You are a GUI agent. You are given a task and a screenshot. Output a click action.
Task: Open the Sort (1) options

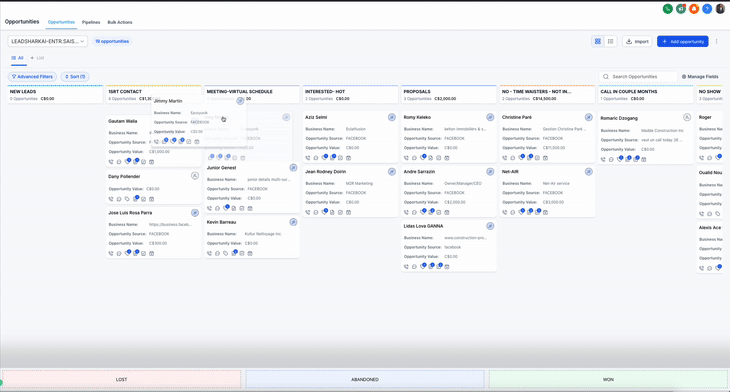point(75,76)
